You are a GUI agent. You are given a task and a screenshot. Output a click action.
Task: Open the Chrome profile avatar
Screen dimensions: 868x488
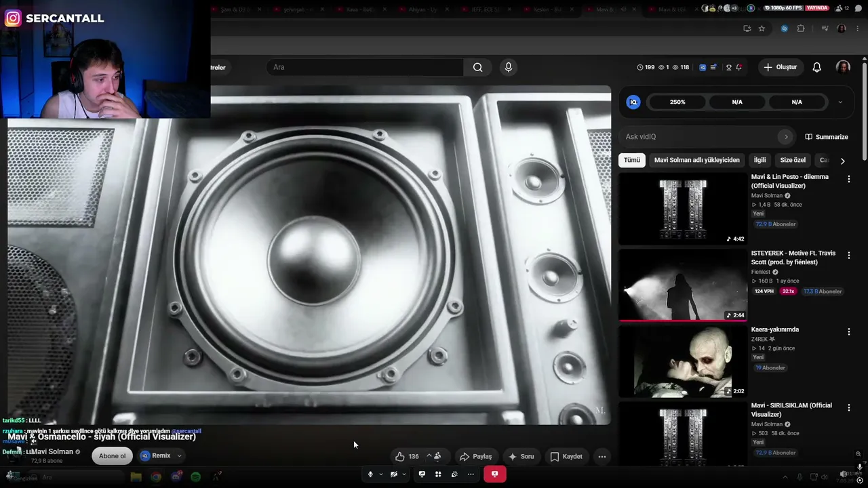click(x=842, y=28)
